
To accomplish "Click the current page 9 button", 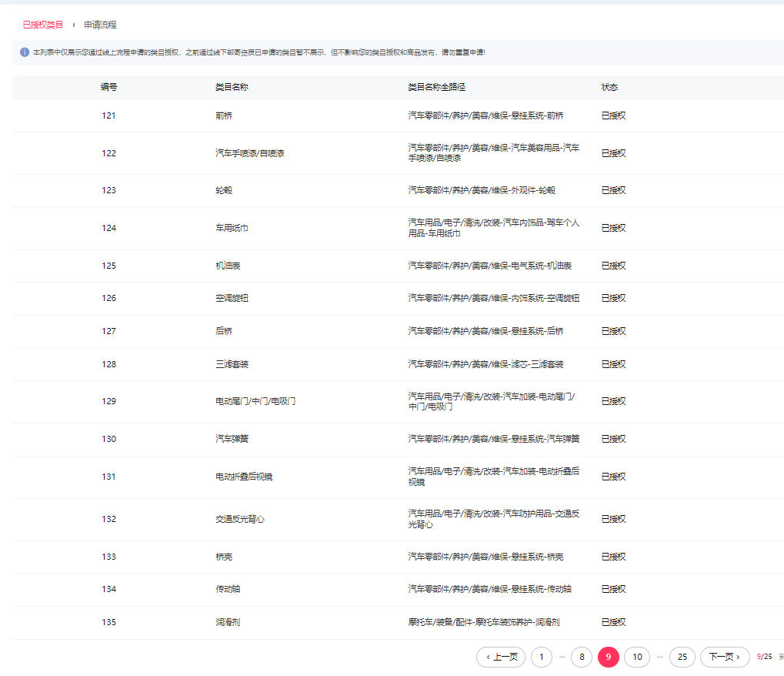I will click(609, 657).
